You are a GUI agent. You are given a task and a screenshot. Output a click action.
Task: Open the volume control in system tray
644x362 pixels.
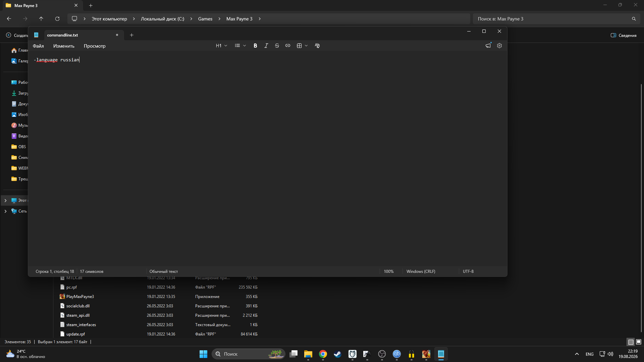[610, 354]
